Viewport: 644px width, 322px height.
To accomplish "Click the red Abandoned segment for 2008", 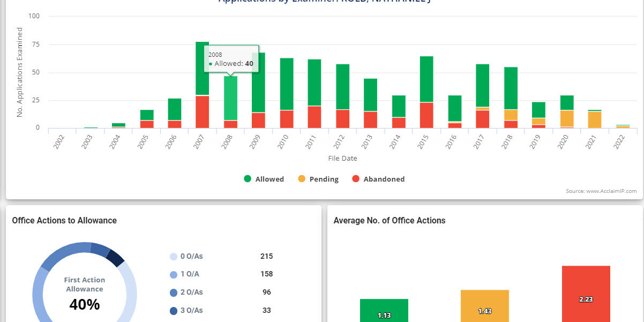I will pos(230,124).
